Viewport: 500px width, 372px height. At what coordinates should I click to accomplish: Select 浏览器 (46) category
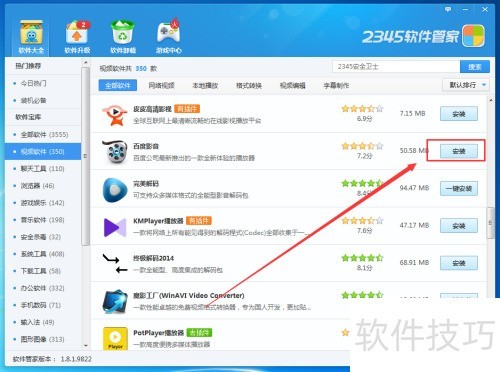(43, 186)
